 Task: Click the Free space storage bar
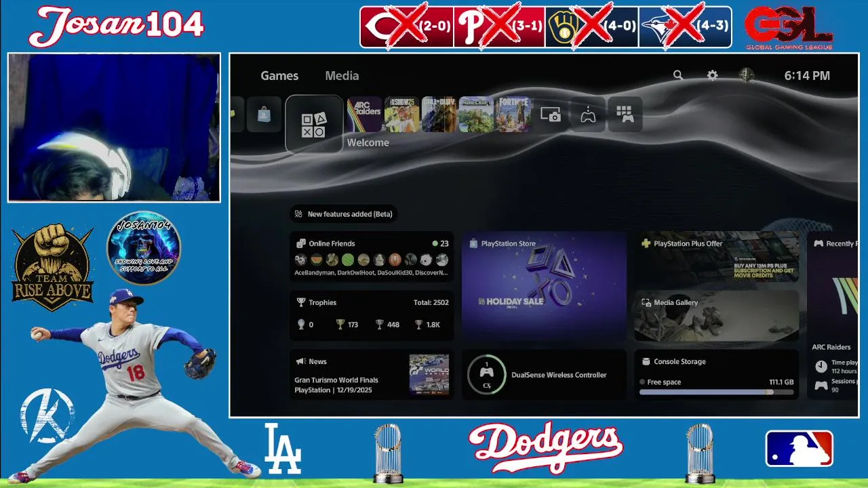716,392
